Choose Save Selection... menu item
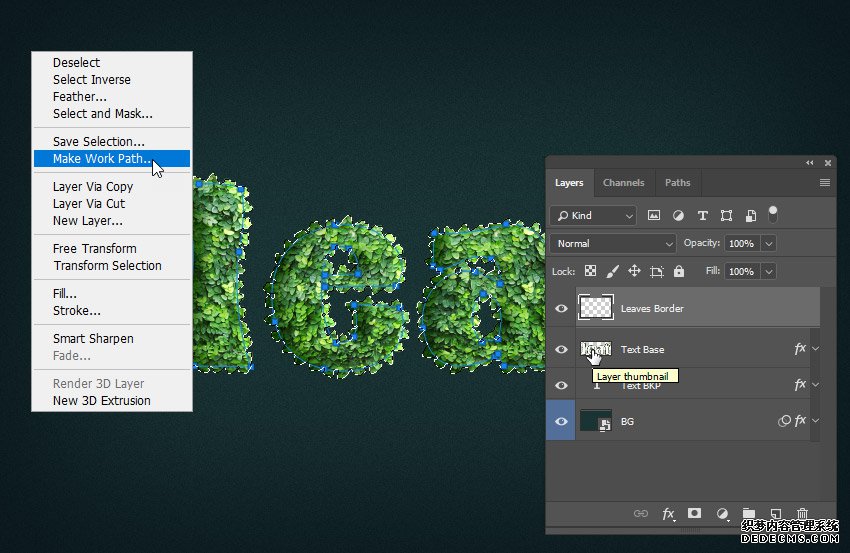The height and width of the screenshot is (553, 850). (112, 142)
